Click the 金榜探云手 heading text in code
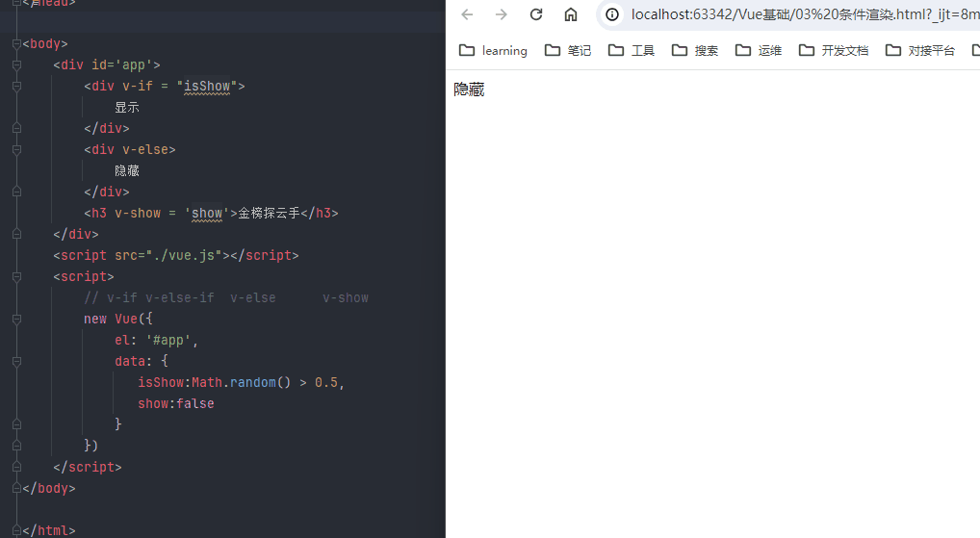 pos(269,213)
